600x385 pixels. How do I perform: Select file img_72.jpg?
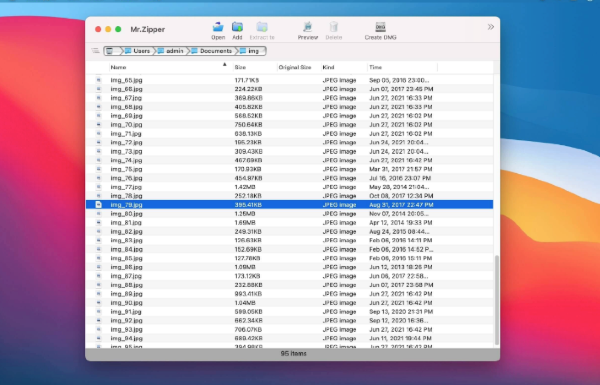point(289,142)
